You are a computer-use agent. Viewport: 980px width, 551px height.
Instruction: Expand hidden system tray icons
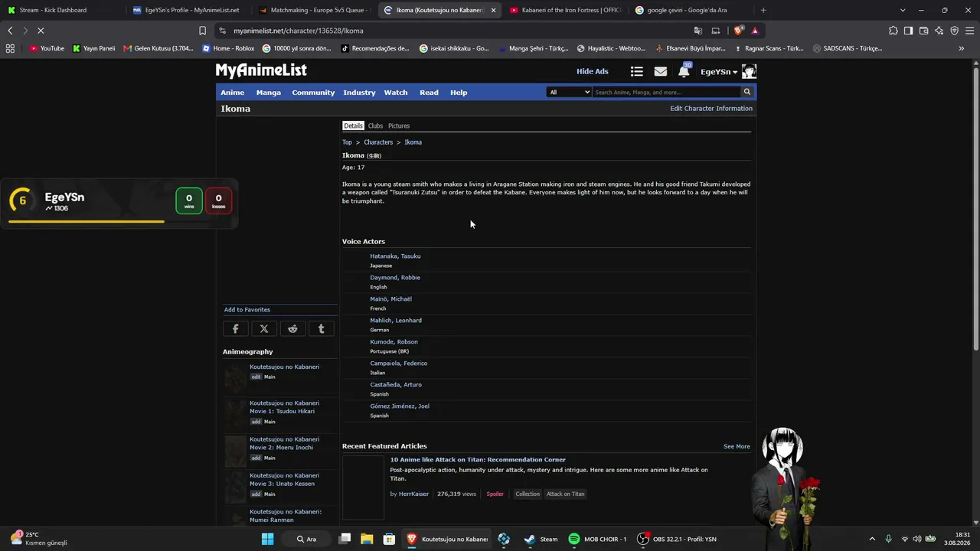[871, 539]
